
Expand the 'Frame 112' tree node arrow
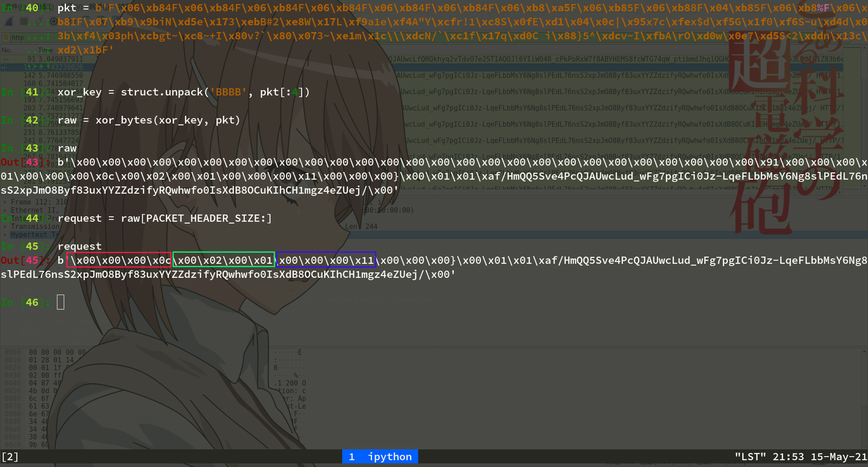pyautogui.click(x=5, y=202)
